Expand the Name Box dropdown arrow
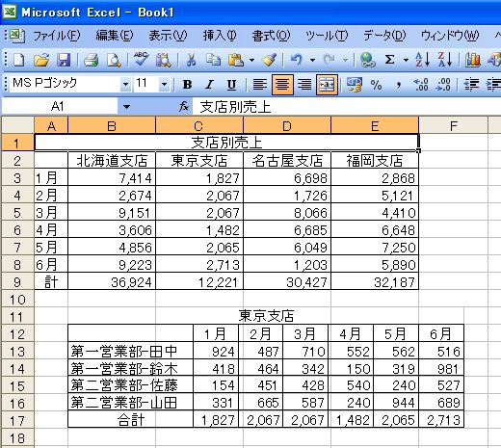Image resolution: width=501 pixels, height=448 pixels. pos(126,106)
